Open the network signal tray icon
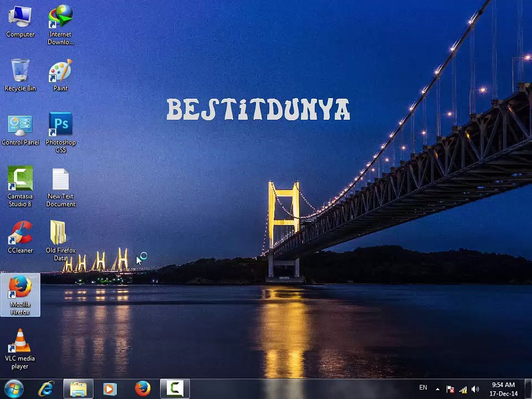The height and width of the screenshot is (399, 532). click(463, 389)
